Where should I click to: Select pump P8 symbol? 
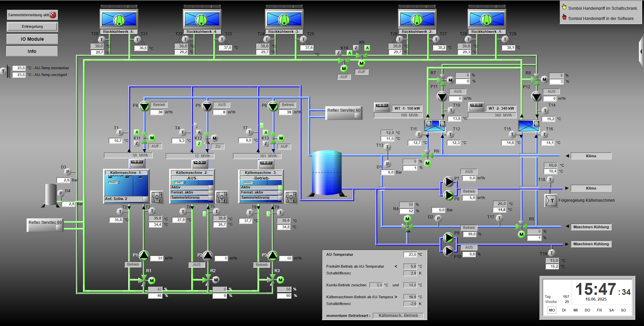[448, 195]
